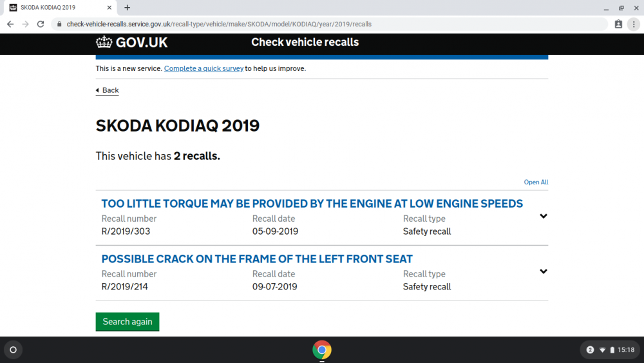Expand the seat frame crack recall chevron

click(x=544, y=271)
